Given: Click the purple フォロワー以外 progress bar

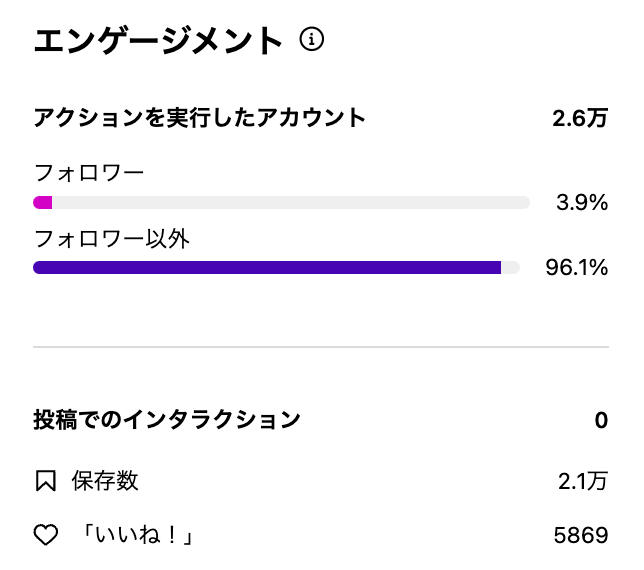Looking at the screenshot, I should click(267, 267).
